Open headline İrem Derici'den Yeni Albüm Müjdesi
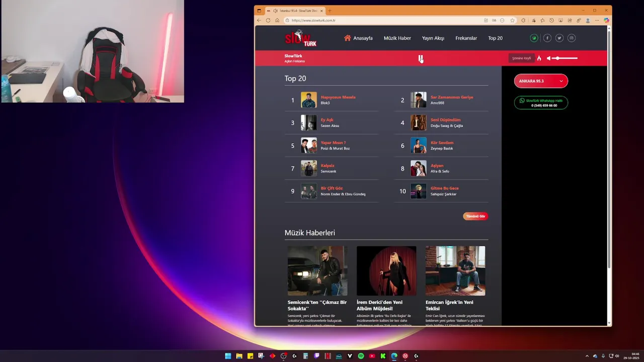The height and width of the screenshot is (362, 644). click(380, 305)
